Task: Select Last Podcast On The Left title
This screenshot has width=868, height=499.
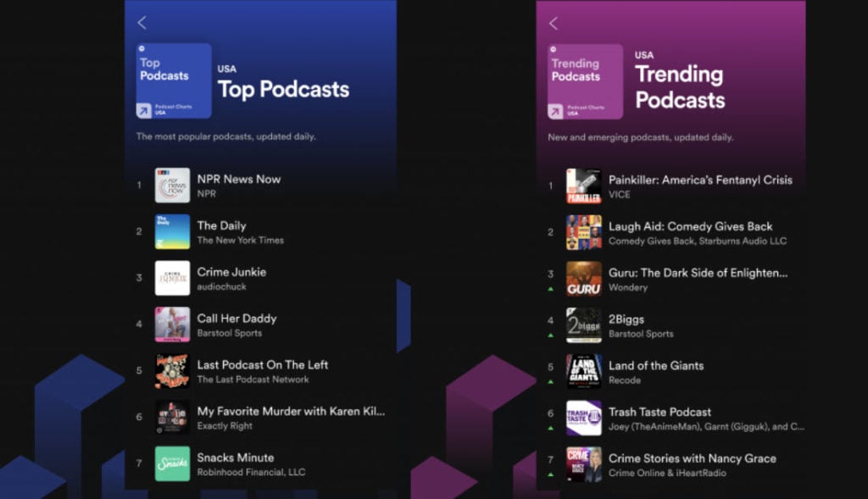Action: (x=263, y=365)
